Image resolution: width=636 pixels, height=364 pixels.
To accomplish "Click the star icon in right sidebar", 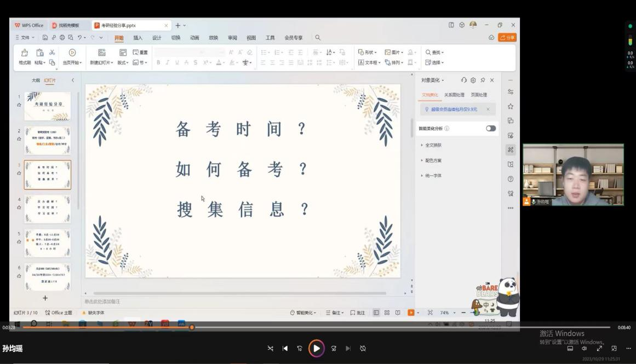I will pos(511,106).
